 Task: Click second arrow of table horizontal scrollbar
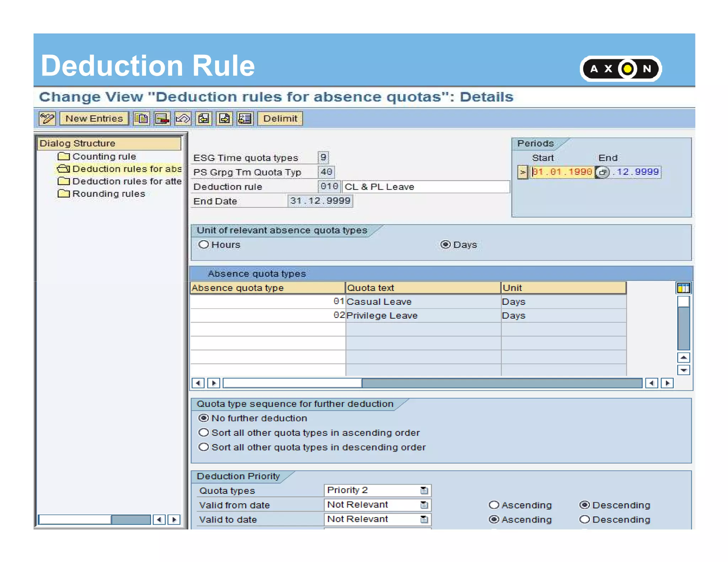pos(214,383)
